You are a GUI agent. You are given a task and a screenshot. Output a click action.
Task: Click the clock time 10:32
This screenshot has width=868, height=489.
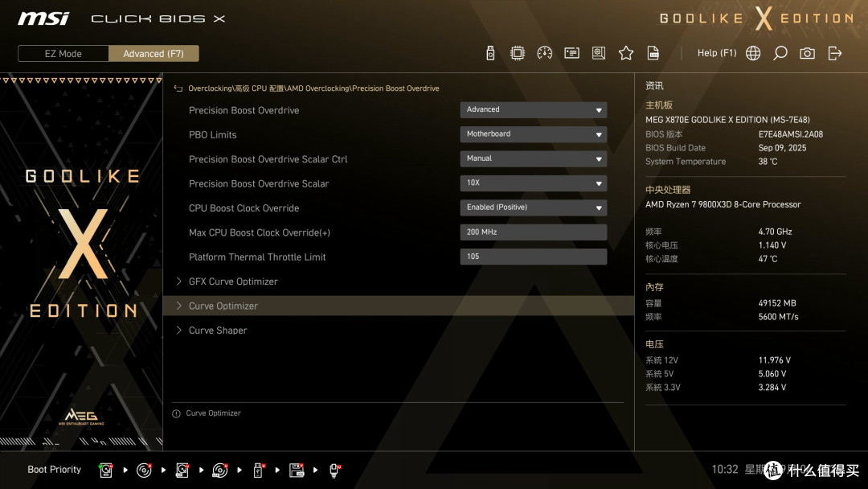click(725, 470)
